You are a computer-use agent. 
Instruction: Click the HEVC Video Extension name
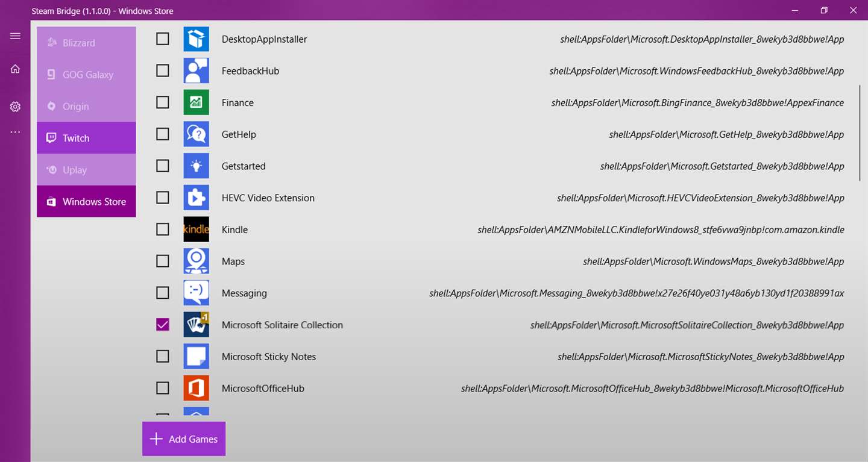268,198
